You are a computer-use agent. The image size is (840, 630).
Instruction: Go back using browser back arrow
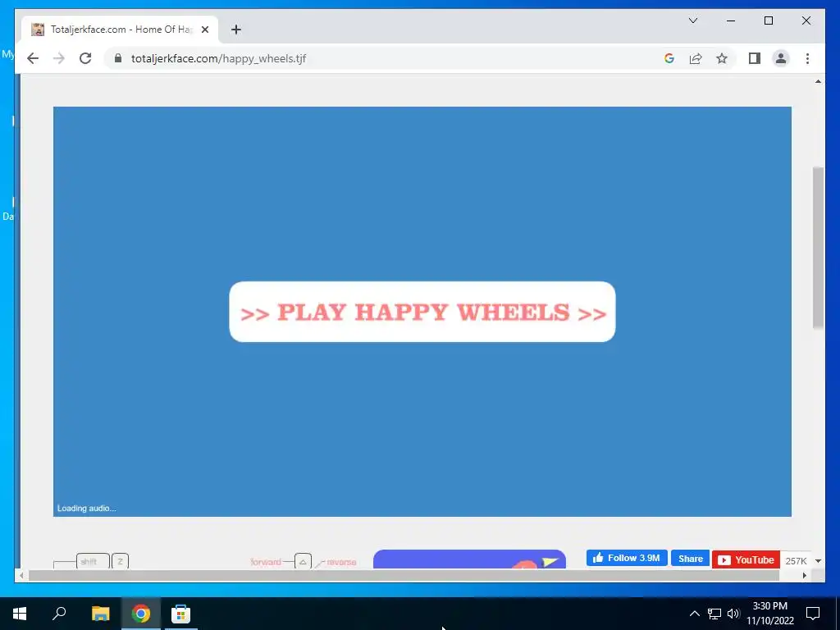coord(33,58)
